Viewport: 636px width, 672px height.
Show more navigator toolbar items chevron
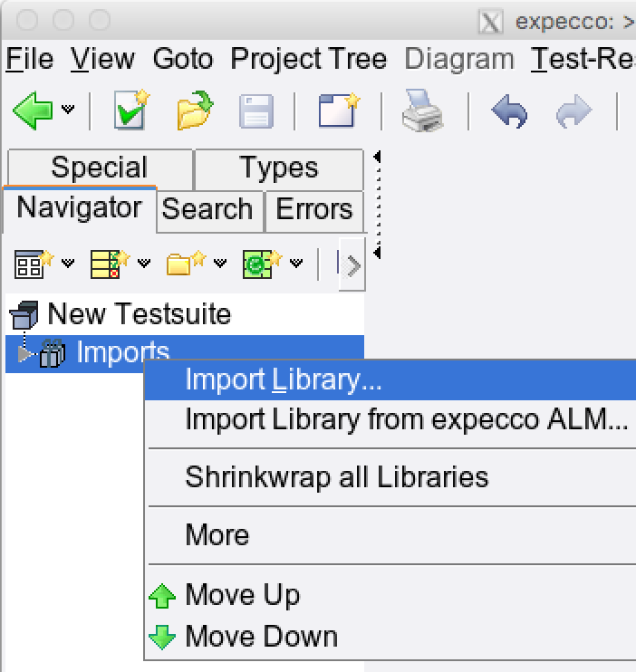[352, 264]
